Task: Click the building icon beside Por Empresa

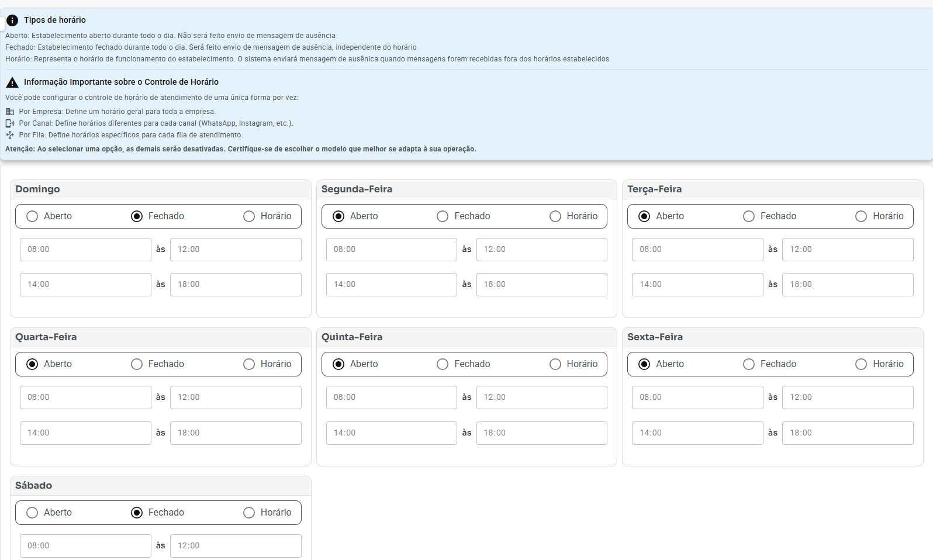Action: (10, 112)
